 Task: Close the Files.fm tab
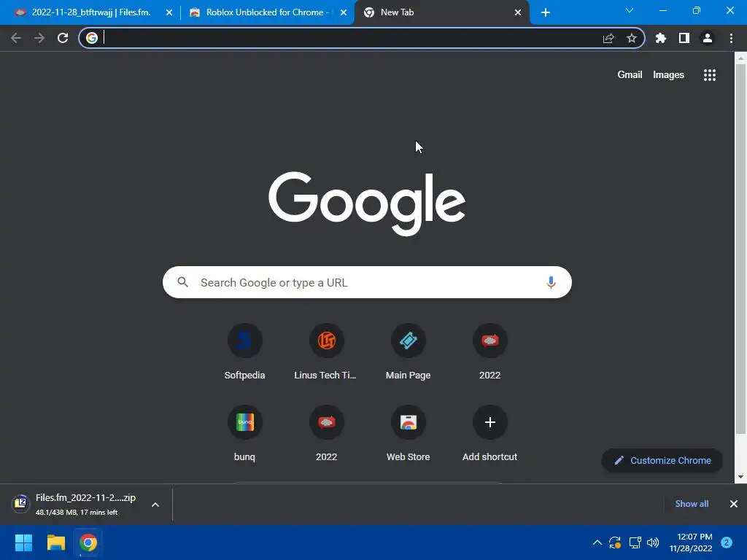click(x=169, y=13)
